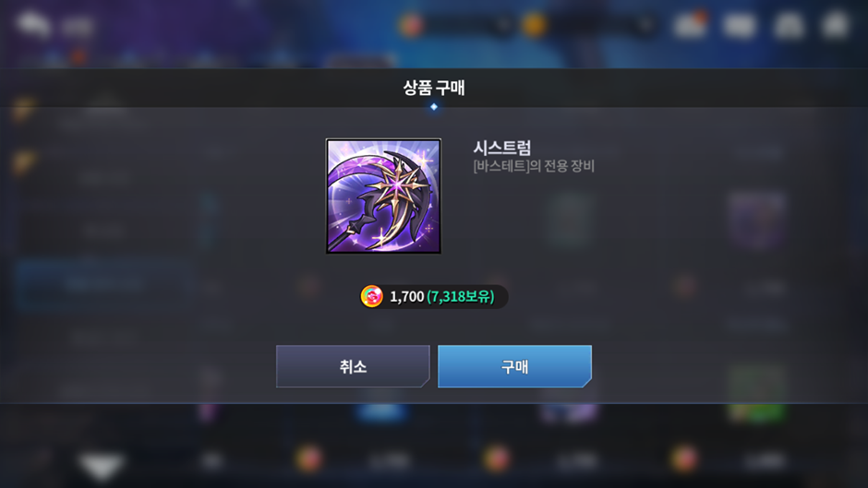This screenshot has width=868, height=488.
Task: Tap the green 7,318보유 owned balance
Action: [x=461, y=296]
